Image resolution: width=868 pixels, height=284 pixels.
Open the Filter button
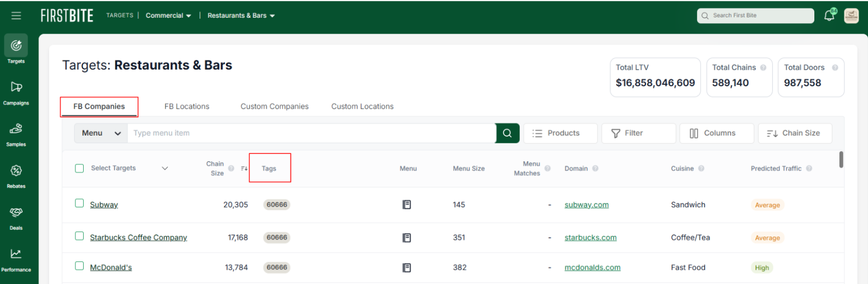coord(639,133)
